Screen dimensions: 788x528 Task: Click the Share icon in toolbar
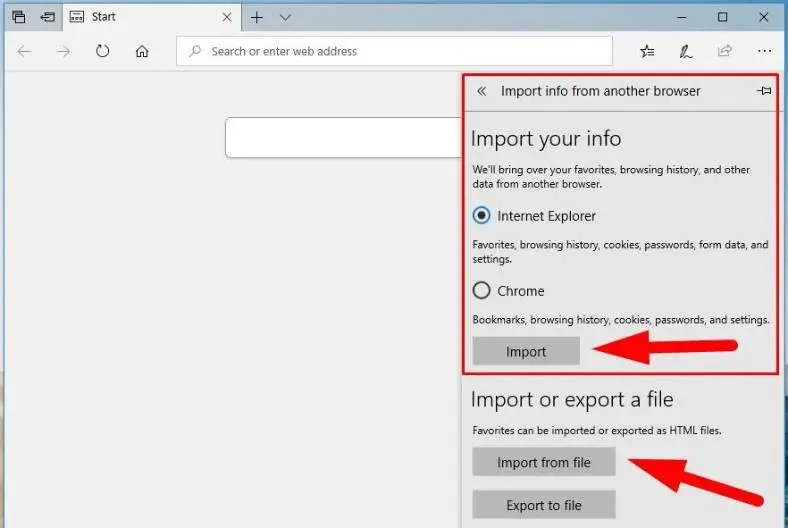point(725,52)
